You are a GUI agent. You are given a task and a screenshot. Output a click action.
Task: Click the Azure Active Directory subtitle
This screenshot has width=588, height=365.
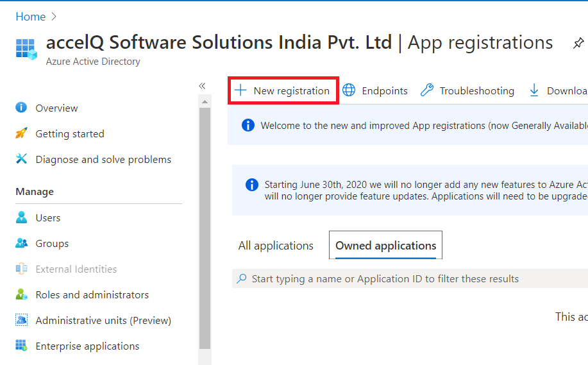click(93, 62)
